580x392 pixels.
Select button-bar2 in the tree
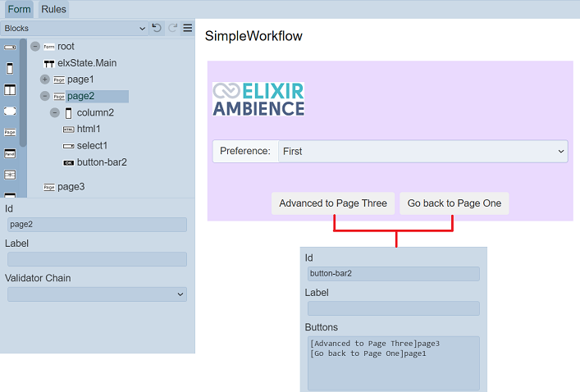[102, 162]
